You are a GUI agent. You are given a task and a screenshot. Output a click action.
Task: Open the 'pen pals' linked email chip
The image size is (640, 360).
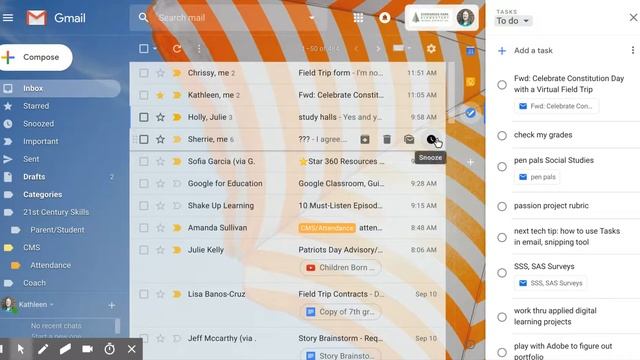[x=537, y=177]
